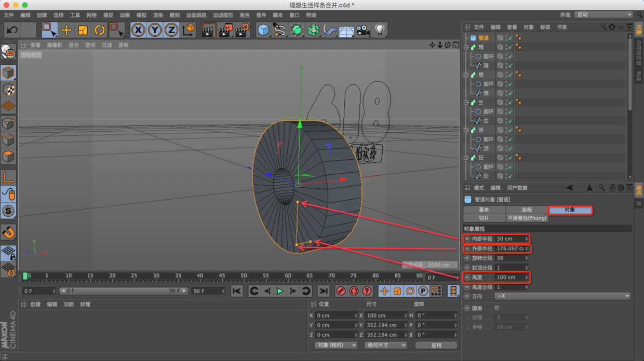Switch to the 切片 attribute tab
Image resolution: width=644 pixels, height=361 pixels.
(484, 218)
